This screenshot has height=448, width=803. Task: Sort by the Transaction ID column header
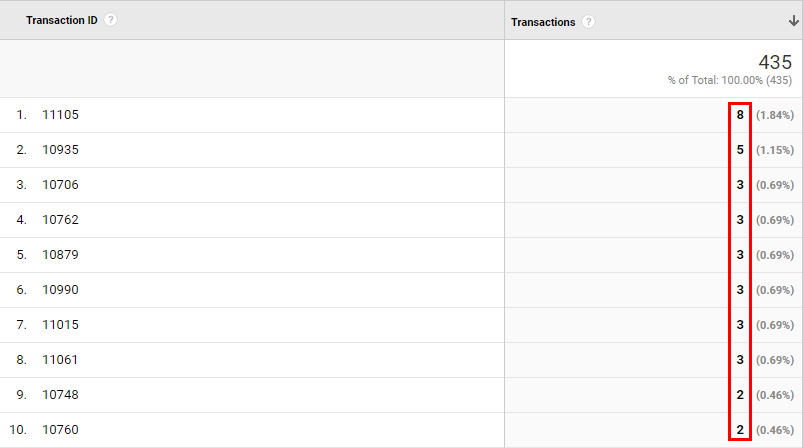coord(61,20)
